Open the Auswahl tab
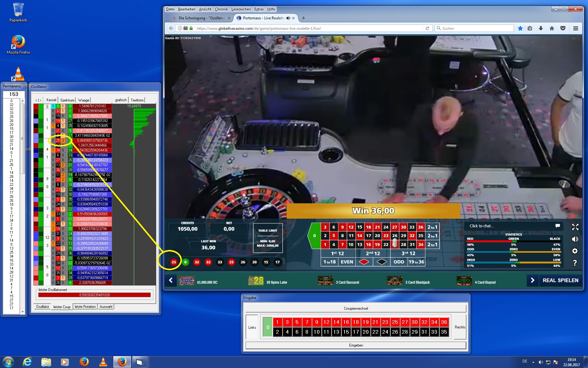This screenshot has width=588, height=368. [x=106, y=307]
